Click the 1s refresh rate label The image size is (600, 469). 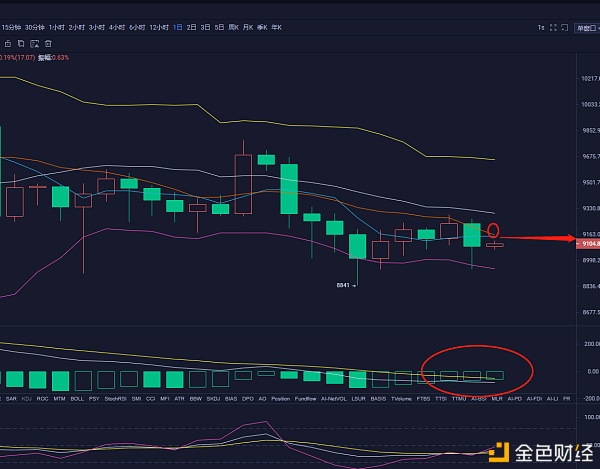(x=541, y=28)
